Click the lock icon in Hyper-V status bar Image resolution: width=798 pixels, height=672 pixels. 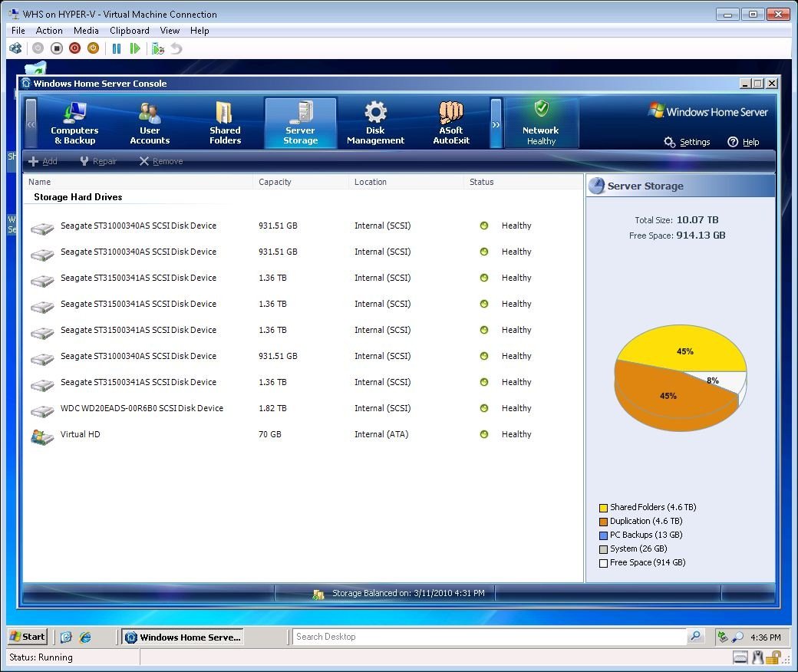tap(774, 657)
